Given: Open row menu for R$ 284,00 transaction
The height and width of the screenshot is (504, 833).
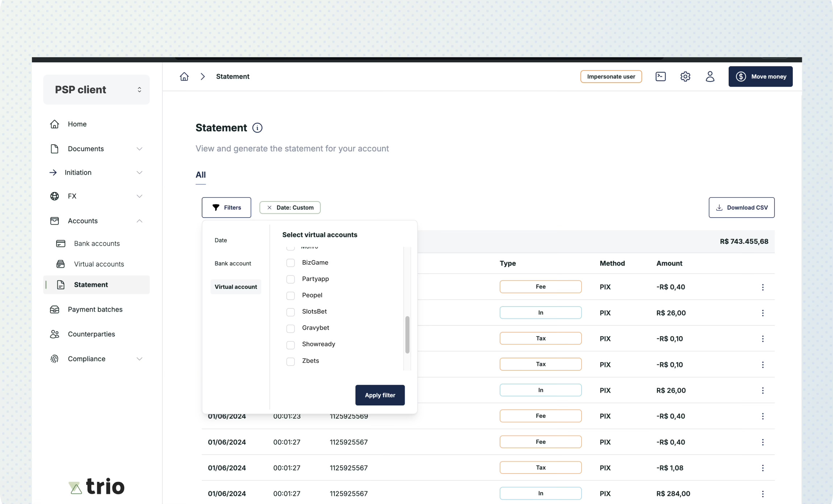Looking at the screenshot, I should click(762, 493).
